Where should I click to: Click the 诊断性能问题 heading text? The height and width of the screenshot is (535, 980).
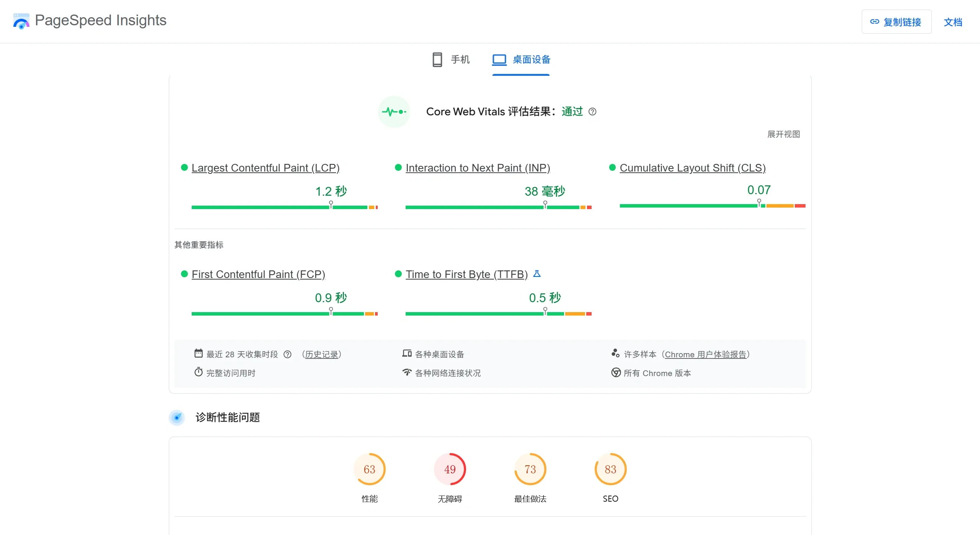(228, 417)
